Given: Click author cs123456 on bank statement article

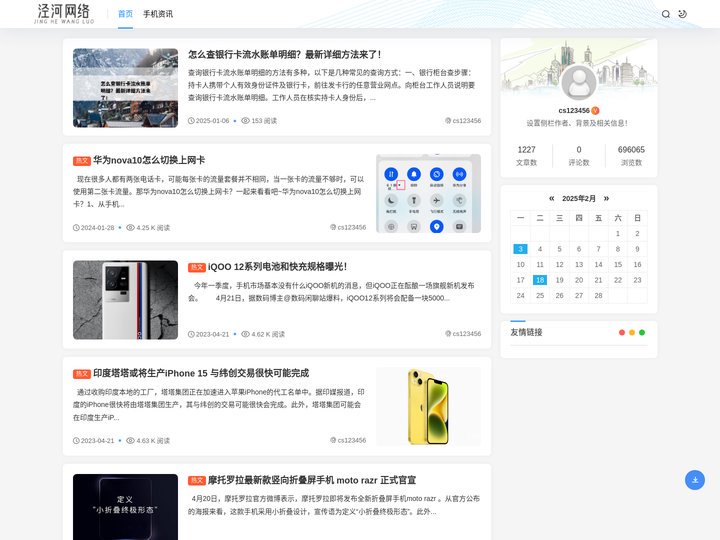Looking at the screenshot, I should (463, 121).
